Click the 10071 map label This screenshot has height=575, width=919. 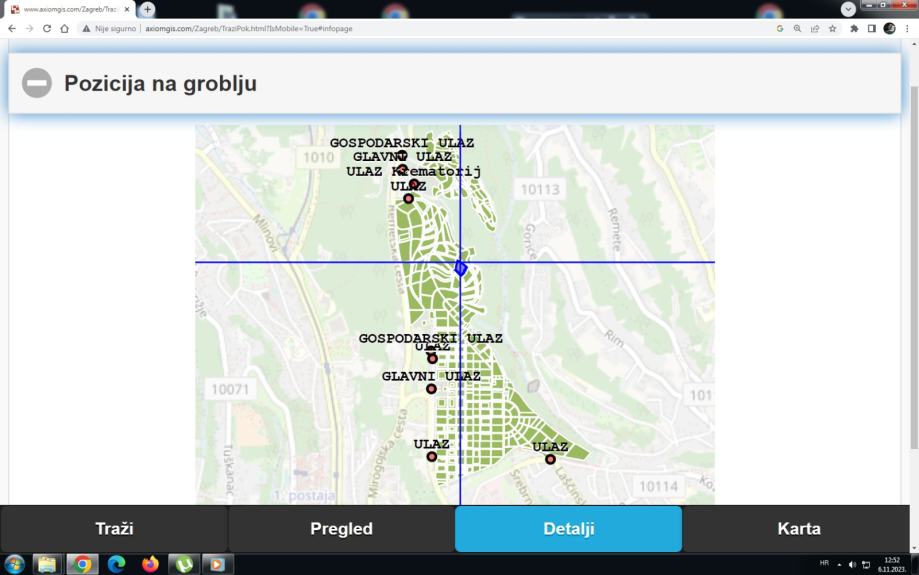230,389
